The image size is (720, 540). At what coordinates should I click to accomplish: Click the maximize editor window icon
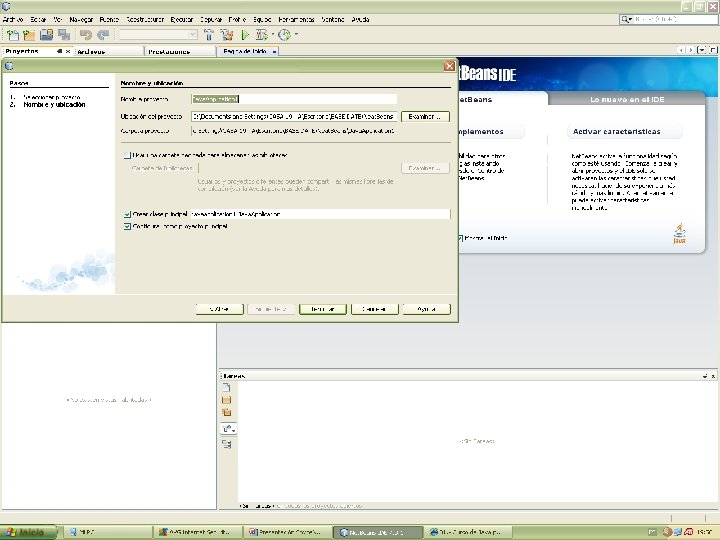[713, 50]
